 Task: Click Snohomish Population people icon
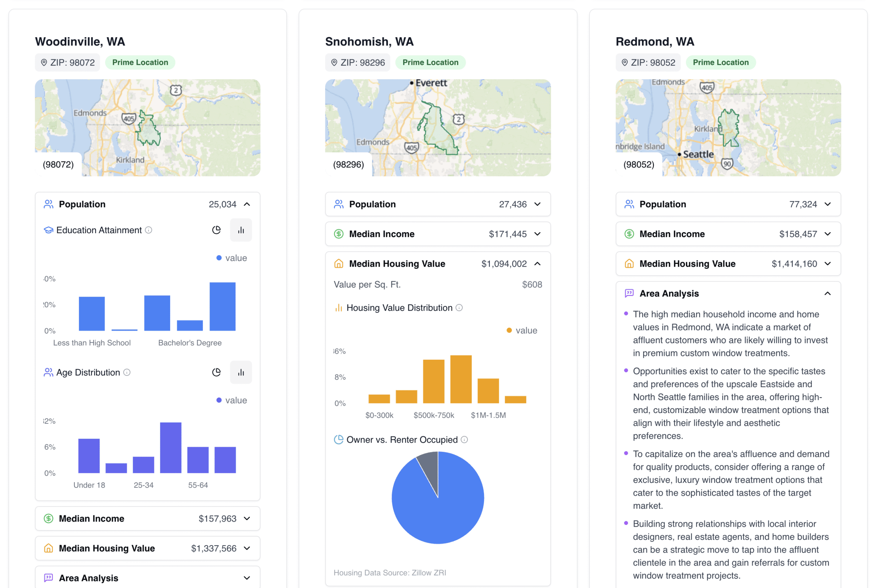[x=339, y=204]
